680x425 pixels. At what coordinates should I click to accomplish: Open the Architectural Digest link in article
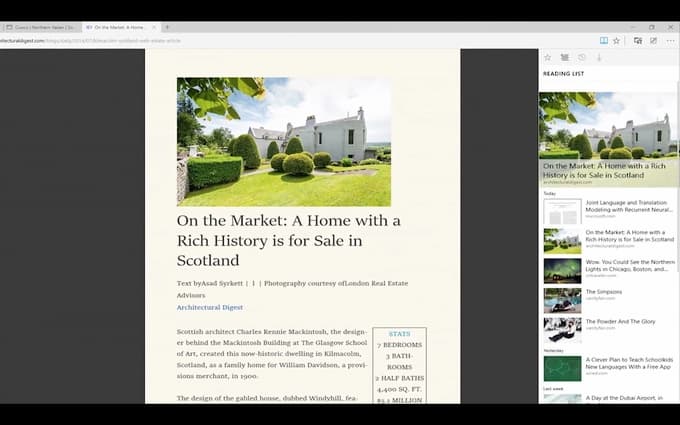tap(209, 307)
